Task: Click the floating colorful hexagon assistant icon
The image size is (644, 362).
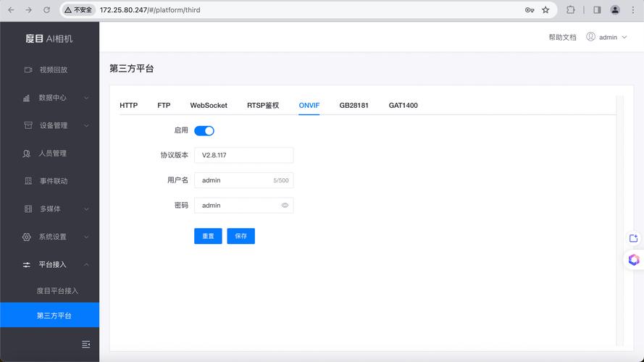Action: tap(634, 259)
